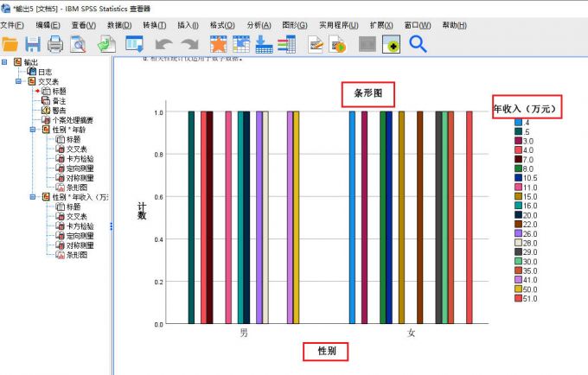The width and height of the screenshot is (588, 375).
Task: Select 对称测量 under 性别 * 年龄
Action: click(x=80, y=178)
